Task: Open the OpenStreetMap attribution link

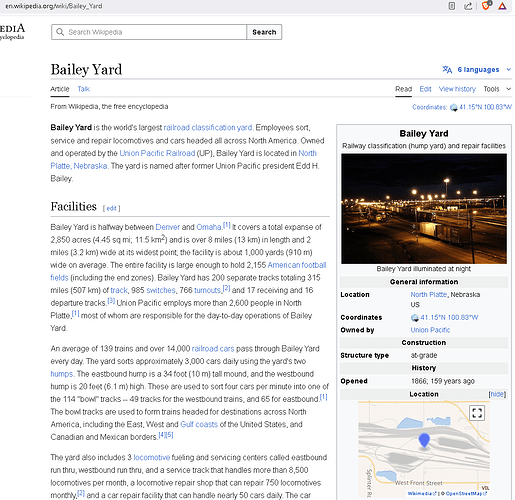Action: coord(466,493)
